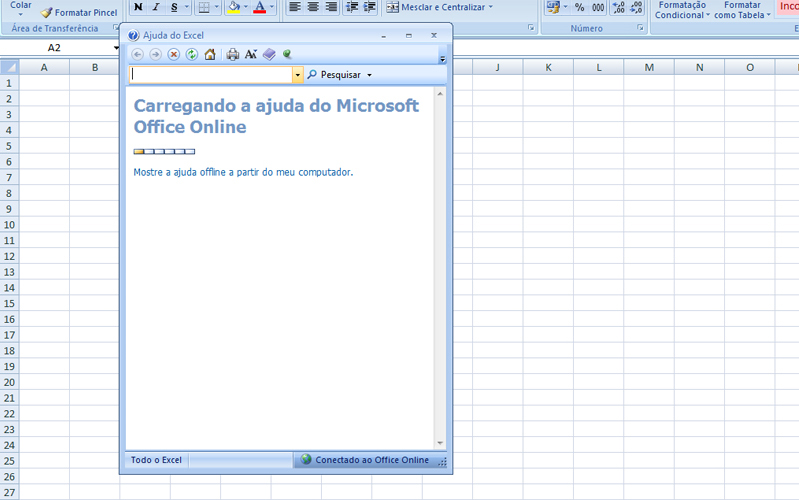This screenshot has width=799, height=500.
Task: Select row 10 header
Action: 9,225
